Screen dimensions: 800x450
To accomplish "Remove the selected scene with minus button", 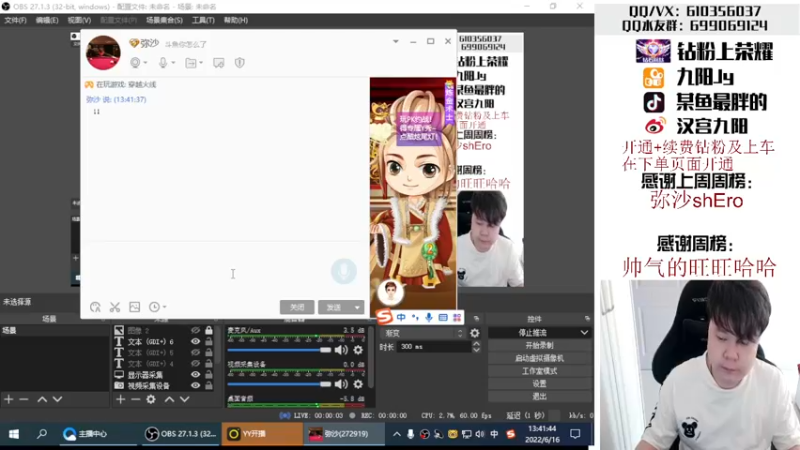I will click(24, 399).
